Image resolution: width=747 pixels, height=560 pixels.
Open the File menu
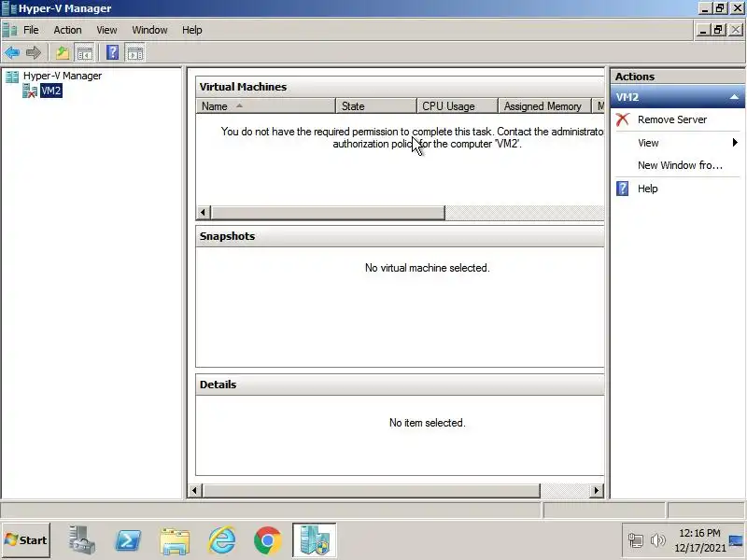click(31, 30)
